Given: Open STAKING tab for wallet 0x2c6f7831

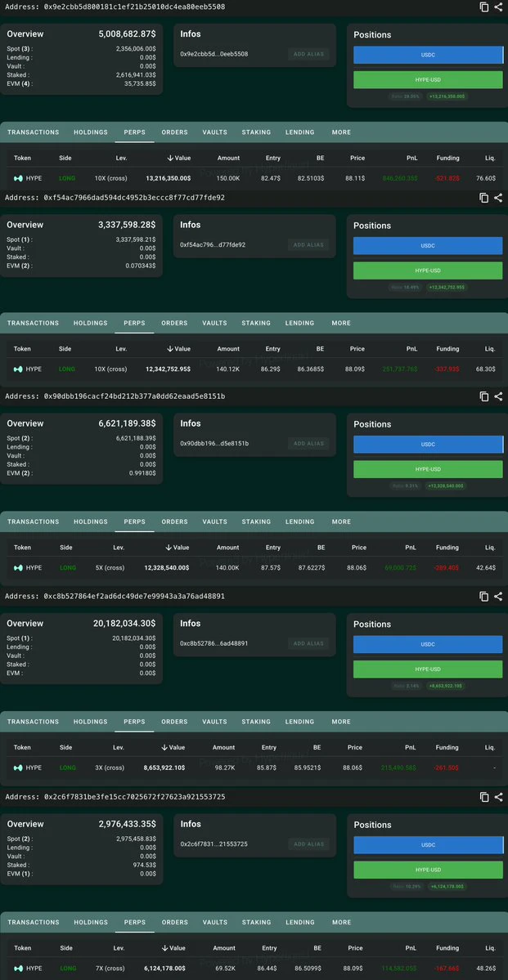Looking at the screenshot, I should [256, 923].
